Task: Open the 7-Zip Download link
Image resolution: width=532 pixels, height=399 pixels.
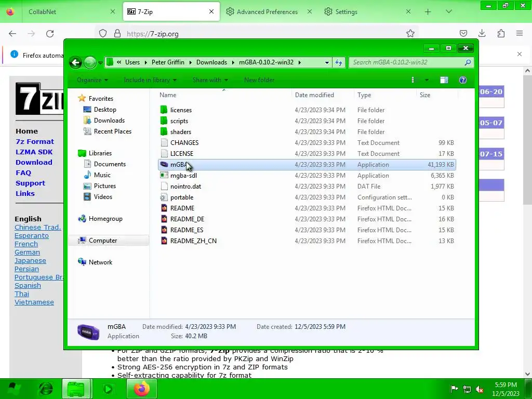Action: pos(34,162)
